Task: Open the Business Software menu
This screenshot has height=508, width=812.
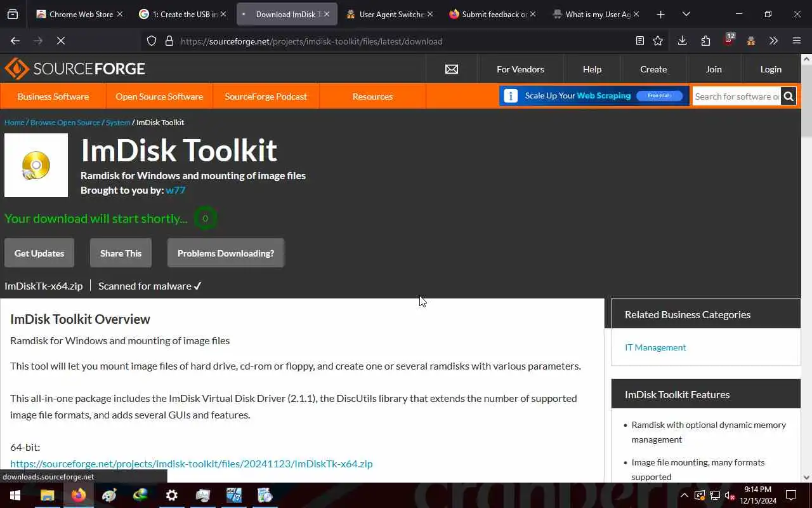Action: (x=53, y=97)
